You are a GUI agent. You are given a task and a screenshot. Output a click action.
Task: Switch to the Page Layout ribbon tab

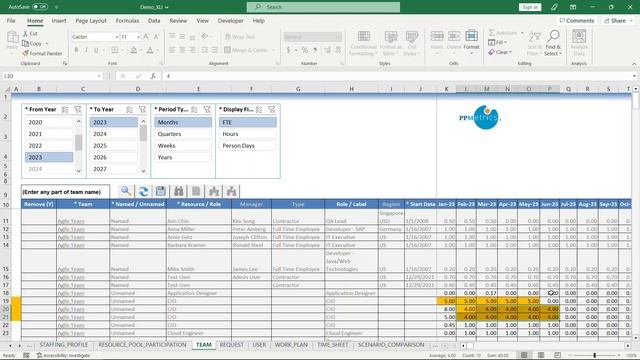pos(91,20)
